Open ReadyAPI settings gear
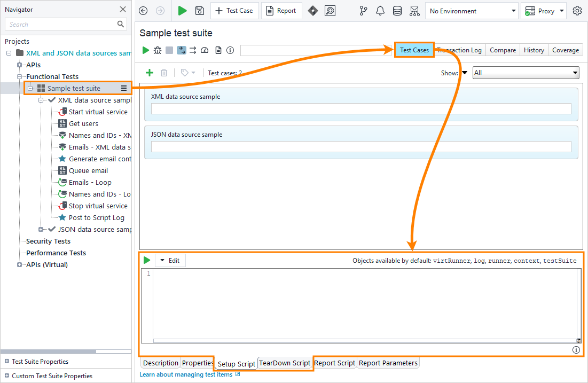This screenshot has width=588, height=383. pos(577,11)
